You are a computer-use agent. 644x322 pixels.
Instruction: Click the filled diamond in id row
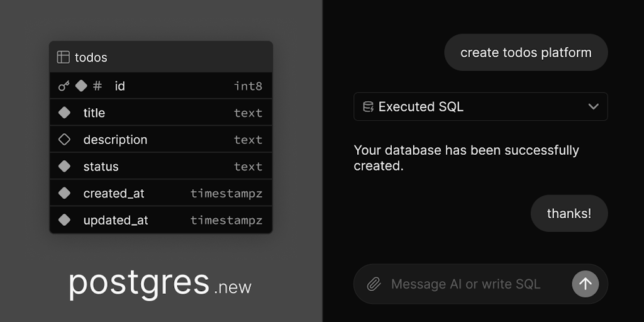pos(81,86)
